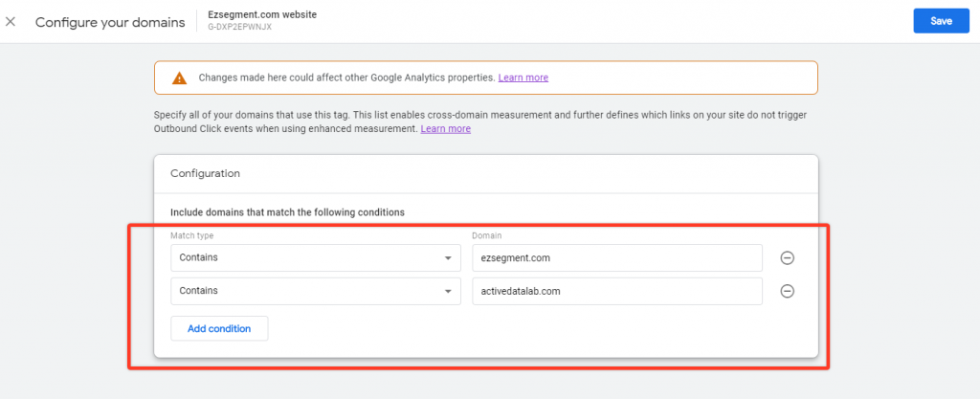Open second Contains match type selector
The width and height of the screenshot is (980, 399).
(316, 291)
